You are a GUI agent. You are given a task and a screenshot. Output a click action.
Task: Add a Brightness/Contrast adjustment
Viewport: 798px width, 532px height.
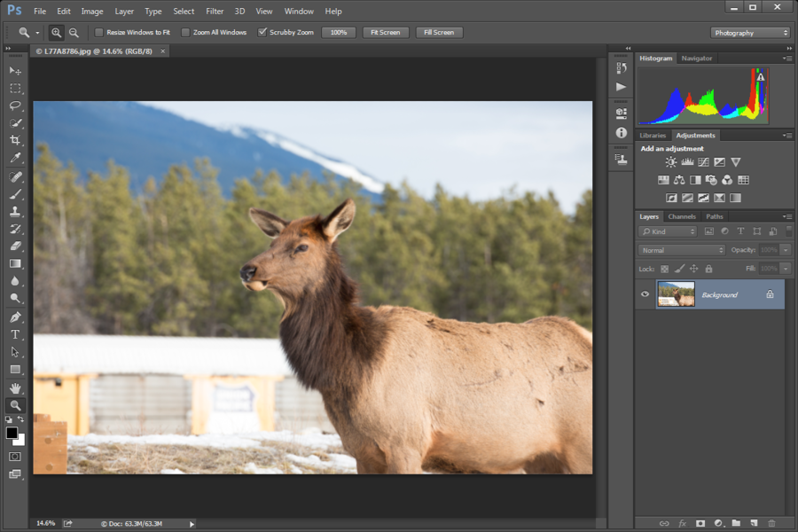pos(671,162)
